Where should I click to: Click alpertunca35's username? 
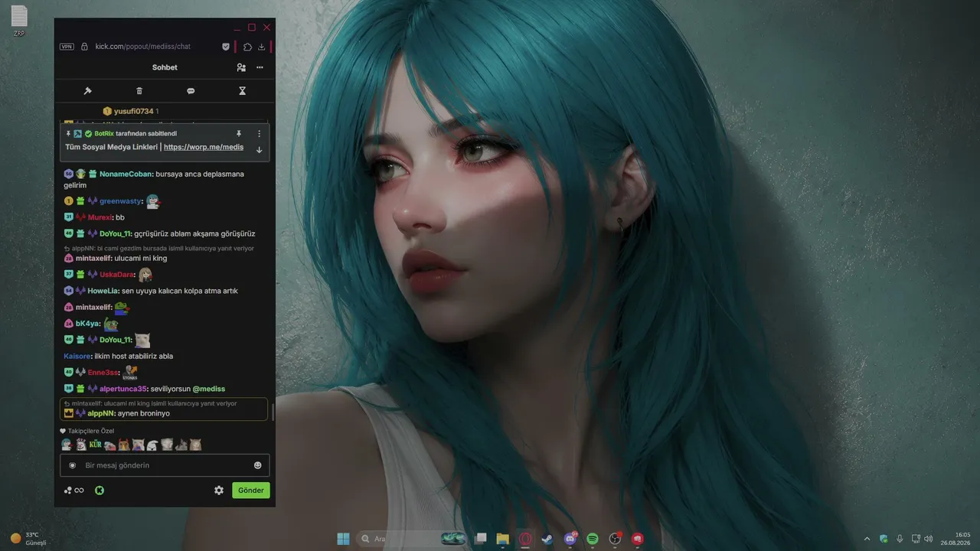click(x=122, y=389)
